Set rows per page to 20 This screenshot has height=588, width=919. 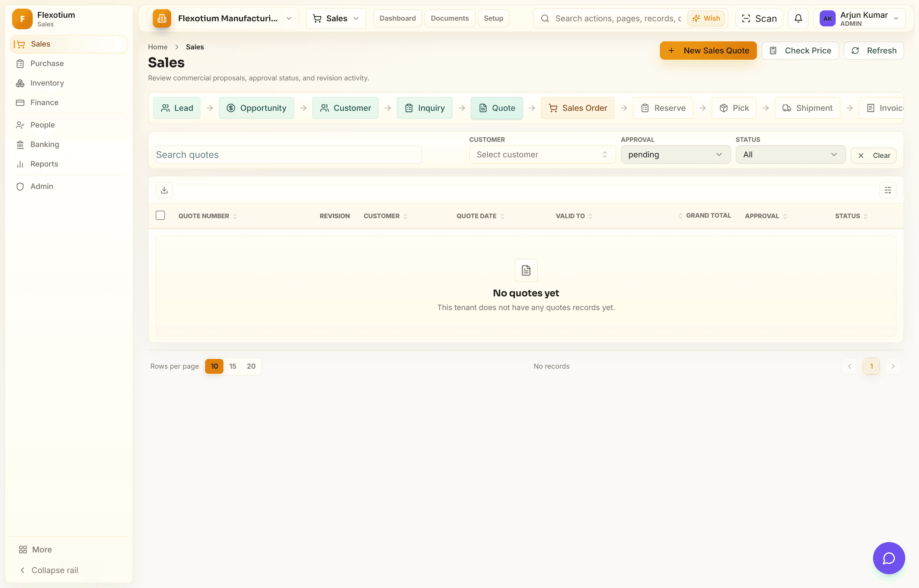pos(251,366)
